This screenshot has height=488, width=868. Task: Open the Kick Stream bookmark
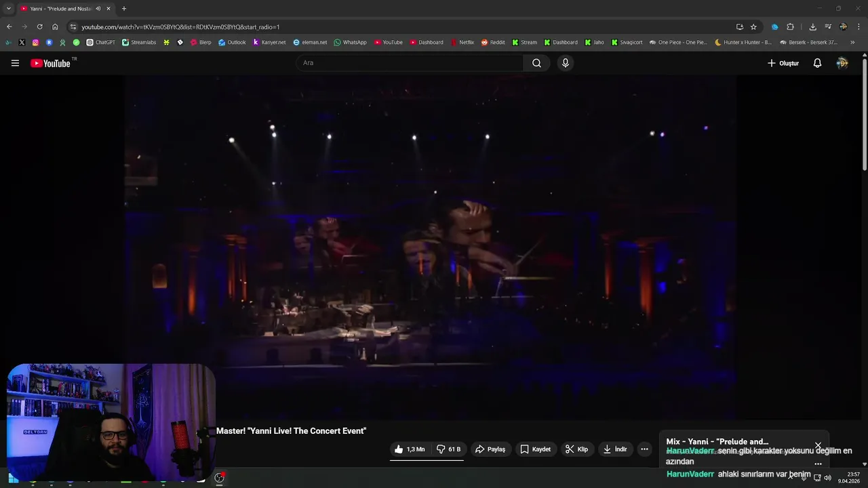pyautogui.click(x=524, y=42)
